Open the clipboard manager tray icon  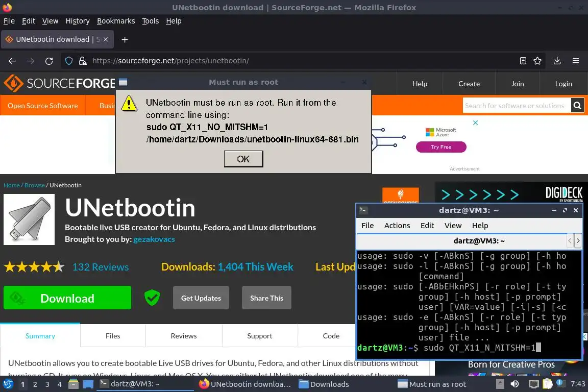click(x=548, y=384)
